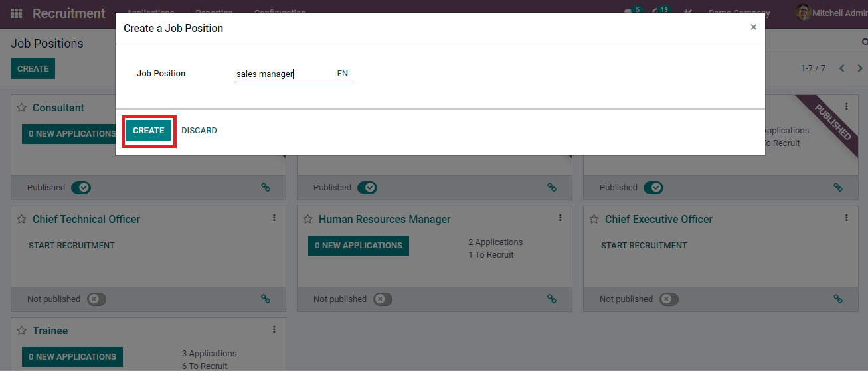Click the link icon on Human Resources Manager card

(x=551, y=299)
